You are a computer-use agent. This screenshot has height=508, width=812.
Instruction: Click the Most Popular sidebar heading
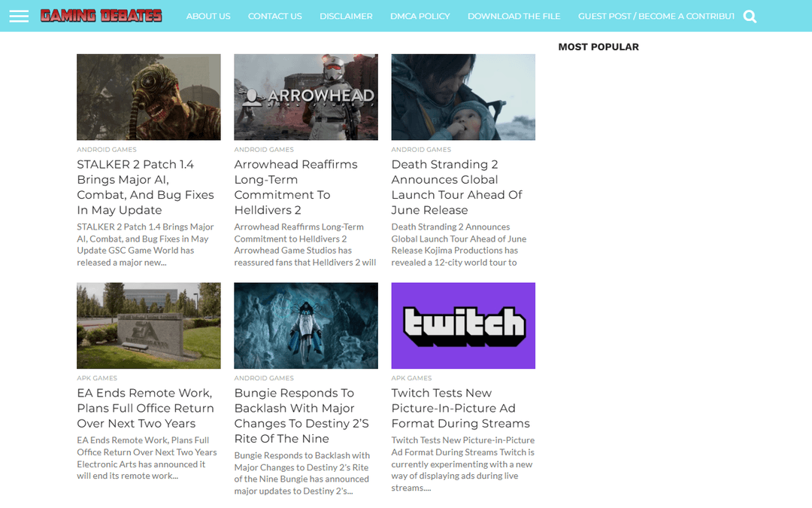(598, 47)
